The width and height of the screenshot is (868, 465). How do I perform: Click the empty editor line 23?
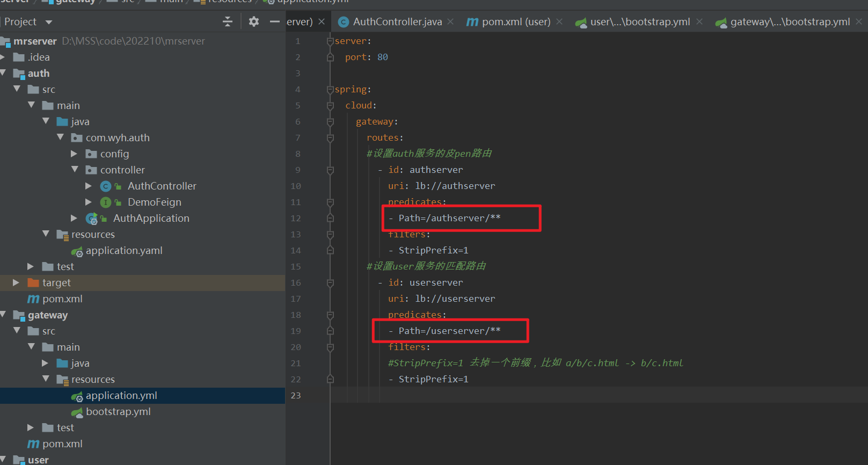[x=599, y=396]
